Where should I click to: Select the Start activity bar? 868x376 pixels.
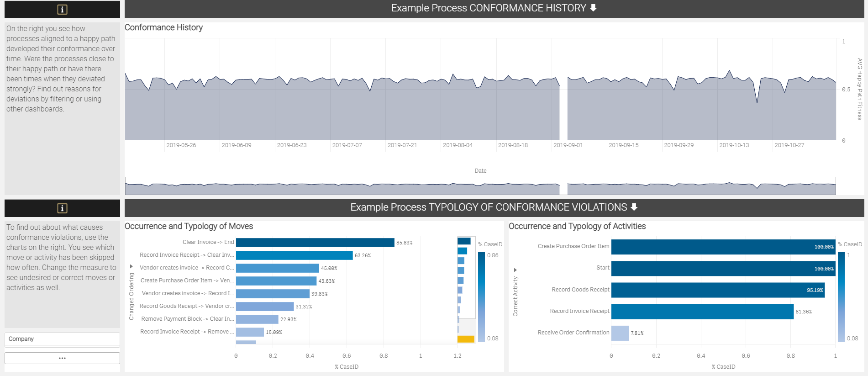723,268
